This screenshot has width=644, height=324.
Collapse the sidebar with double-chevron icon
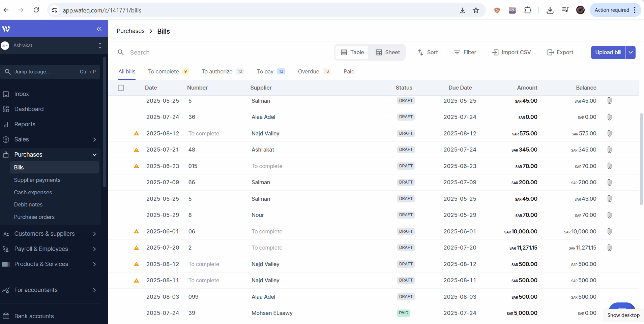(x=99, y=29)
